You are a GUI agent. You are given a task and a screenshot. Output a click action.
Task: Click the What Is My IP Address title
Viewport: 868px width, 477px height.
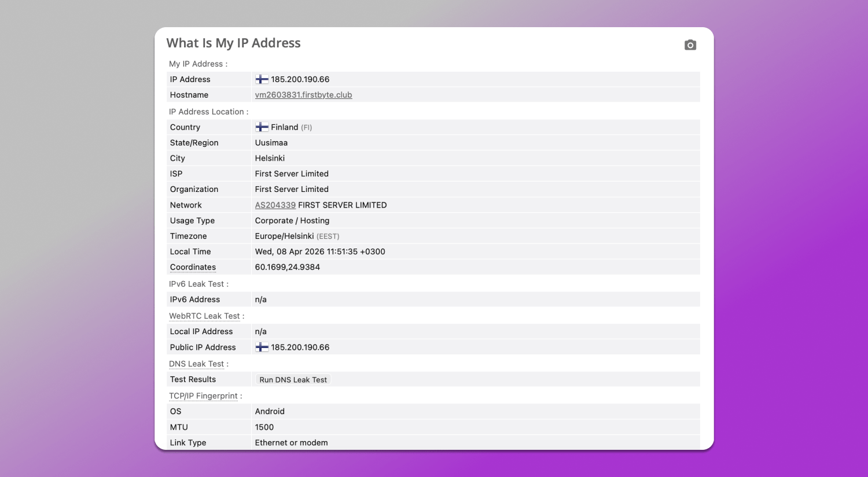coord(233,43)
